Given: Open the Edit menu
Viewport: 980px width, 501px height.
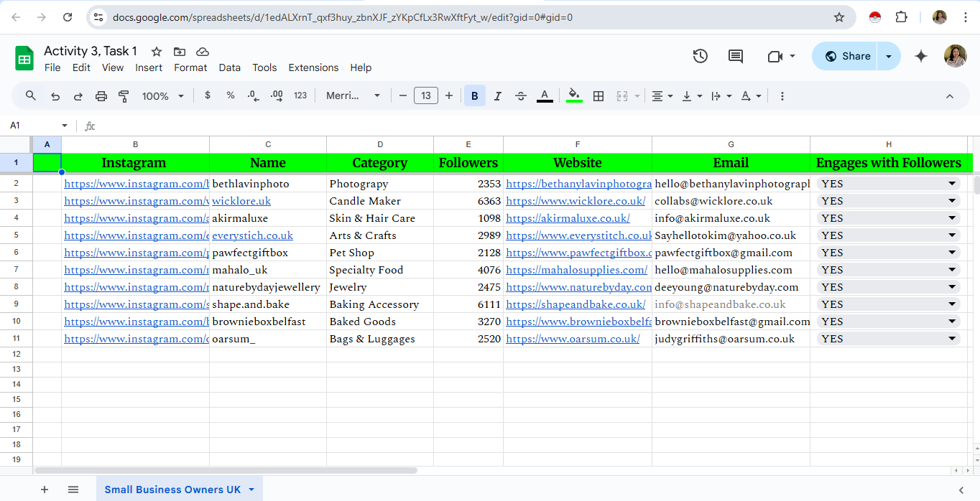Looking at the screenshot, I should pyautogui.click(x=81, y=67).
